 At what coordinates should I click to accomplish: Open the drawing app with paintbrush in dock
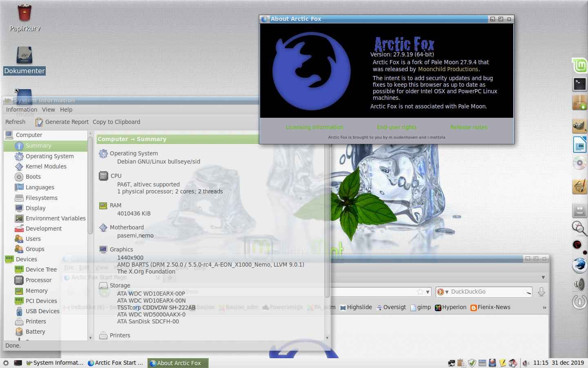tap(579, 187)
